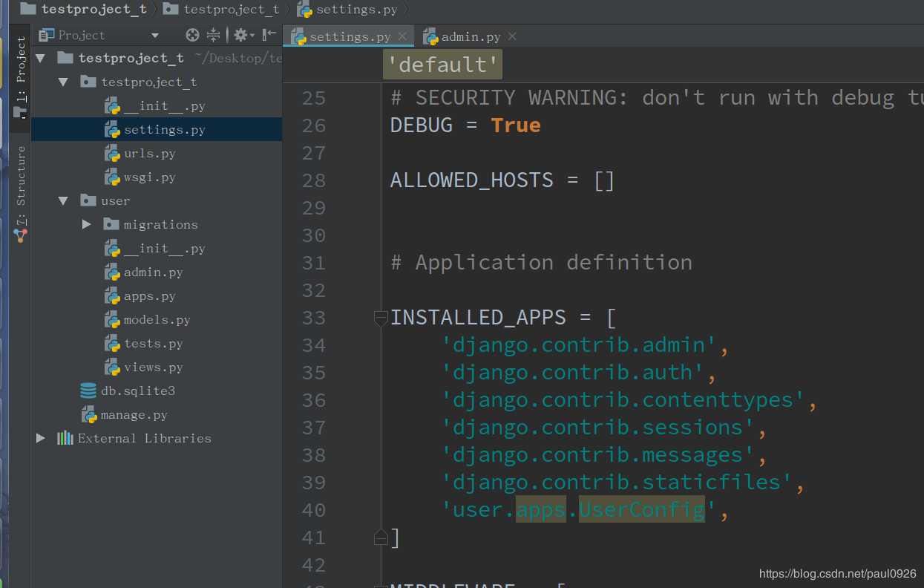Screen dimensions: 924x588
Task: Expand External Libraries node
Action: point(41,438)
